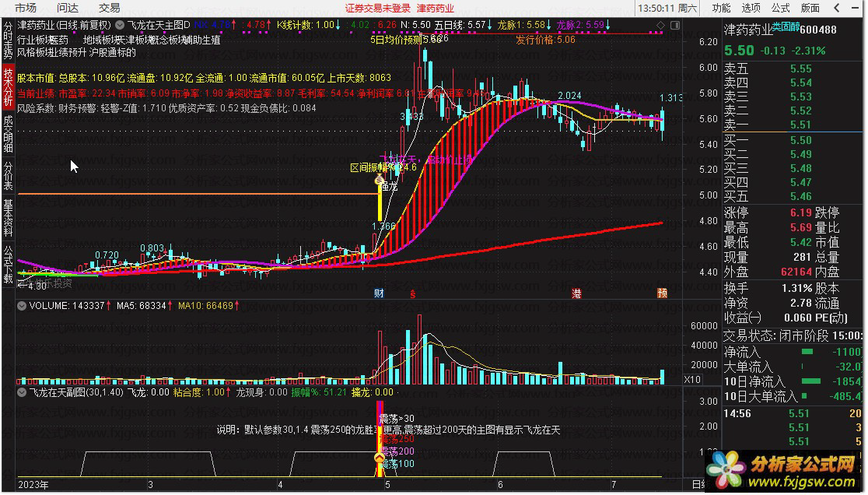Click the 外盘 value 62164
Image resolution: width=868 pixels, height=495 pixels.
(796, 272)
